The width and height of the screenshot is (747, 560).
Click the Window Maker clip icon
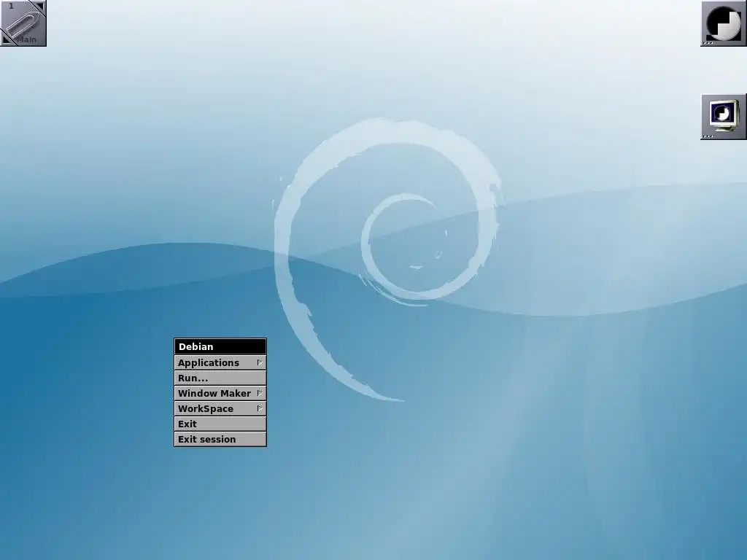point(23,23)
